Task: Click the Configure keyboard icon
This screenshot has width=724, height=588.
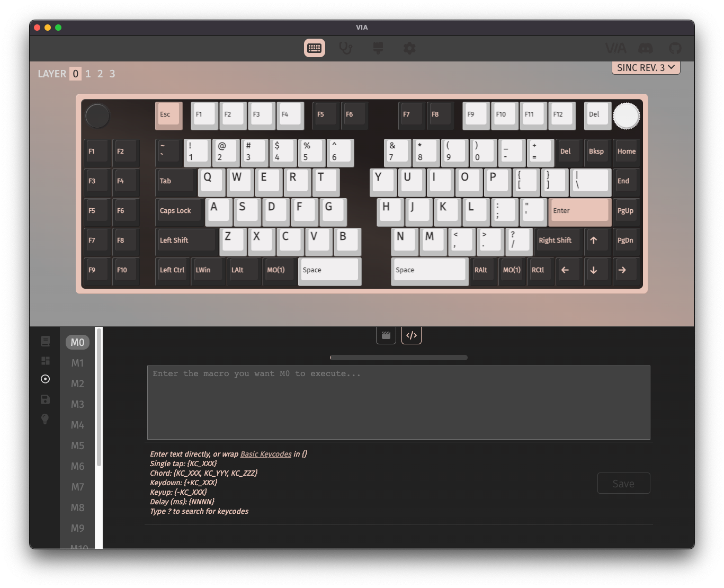Action: [x=314, y=48]
